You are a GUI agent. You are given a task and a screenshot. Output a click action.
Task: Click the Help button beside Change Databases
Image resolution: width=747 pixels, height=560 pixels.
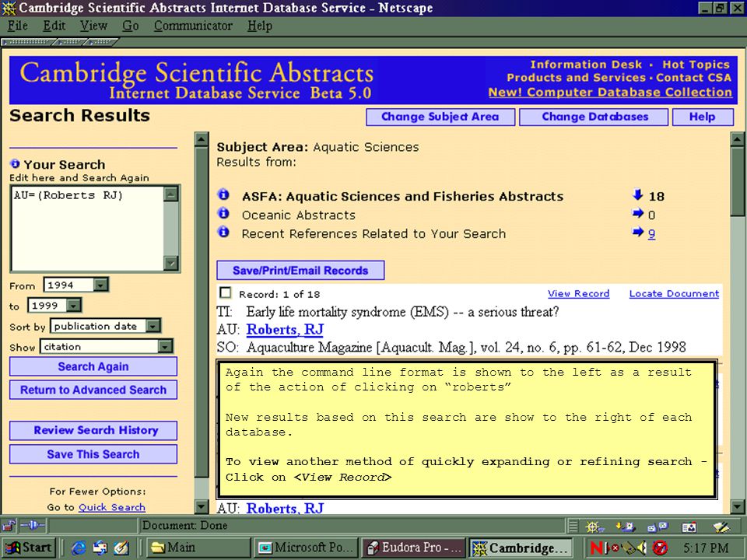703,117
